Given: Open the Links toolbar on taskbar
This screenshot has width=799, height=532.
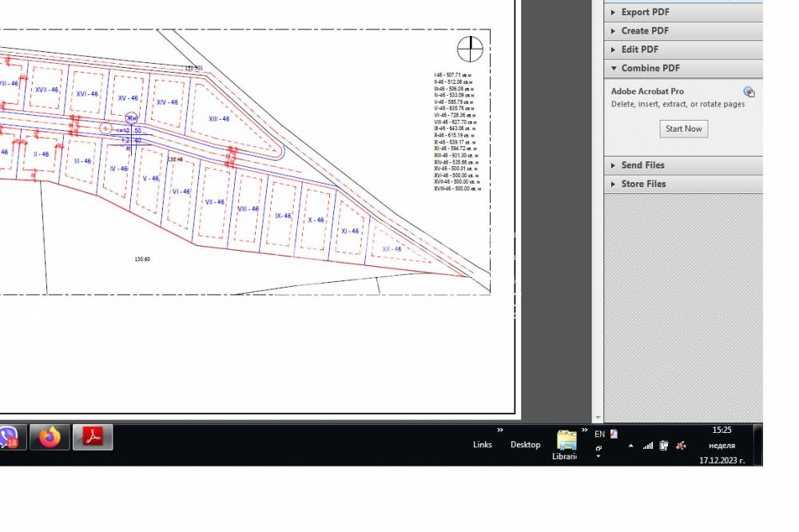Looking at the screenshot, I should [x=483, y=445].
